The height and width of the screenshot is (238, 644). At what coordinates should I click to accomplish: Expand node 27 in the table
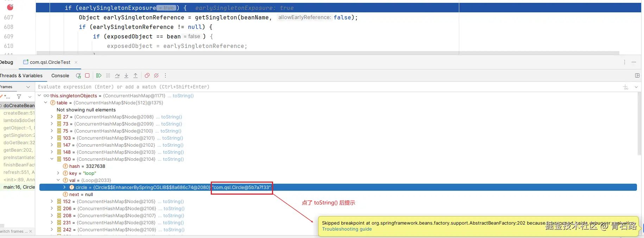point(52,117)
